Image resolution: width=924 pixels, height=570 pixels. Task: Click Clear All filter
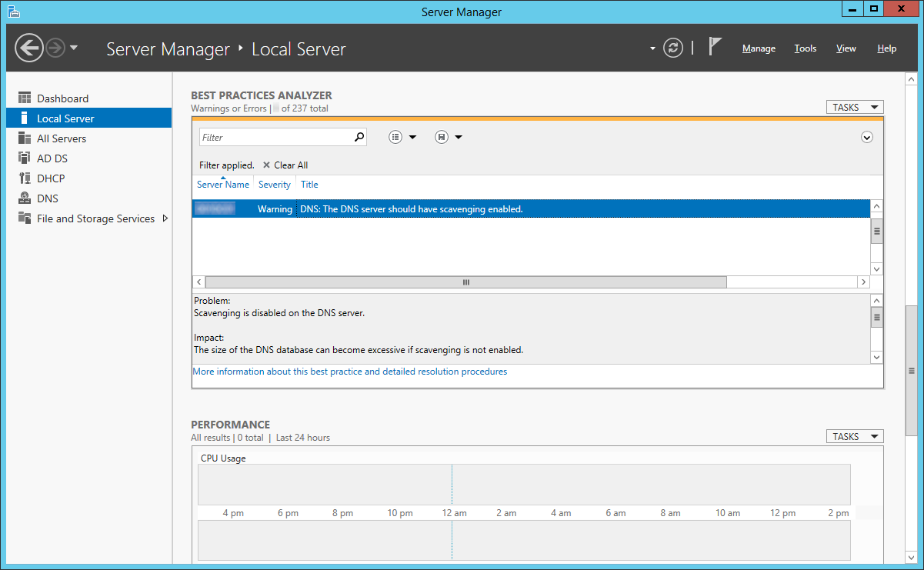click(x=285, y=165)
